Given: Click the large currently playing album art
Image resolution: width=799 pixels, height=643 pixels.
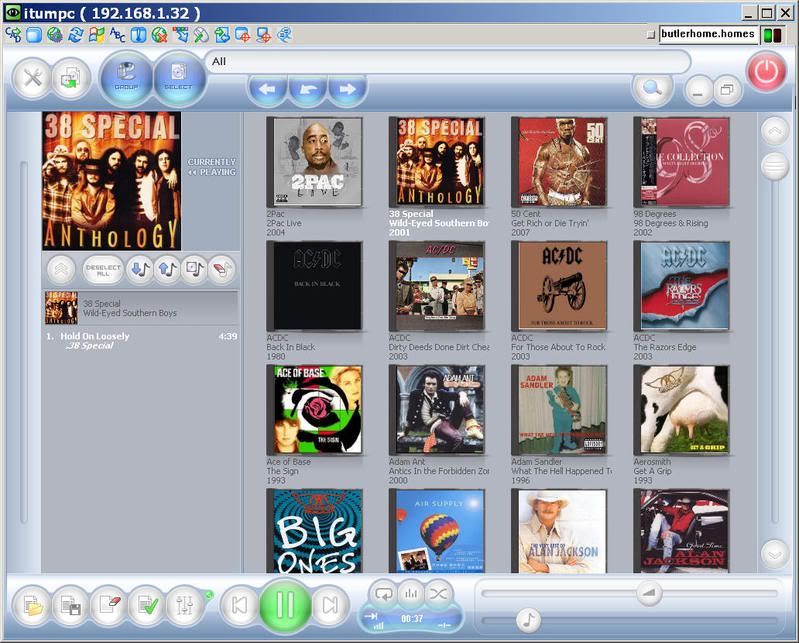Looking at the screenshot, I should click(112, 181).
